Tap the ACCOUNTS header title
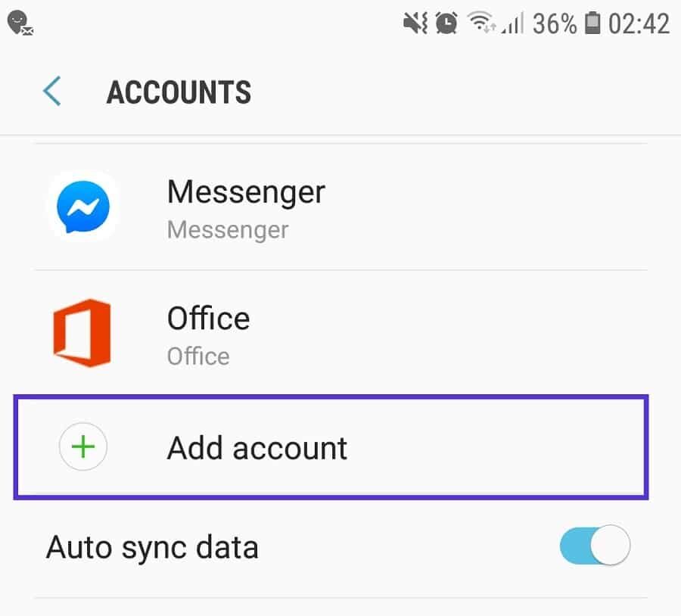The width and height of the screenshot is (681, 616). pos(179,92)
